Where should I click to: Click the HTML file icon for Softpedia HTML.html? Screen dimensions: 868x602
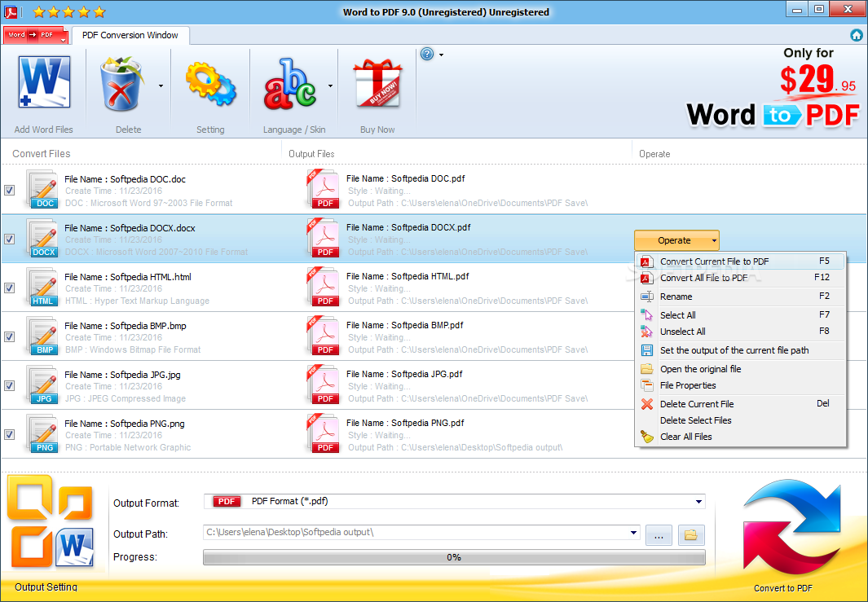(42, 288)
